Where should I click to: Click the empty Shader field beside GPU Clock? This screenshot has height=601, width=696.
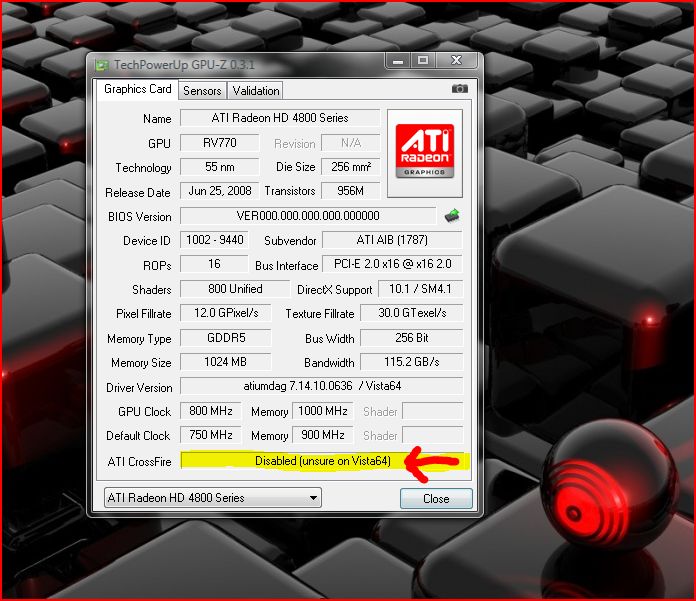point(432,411)
